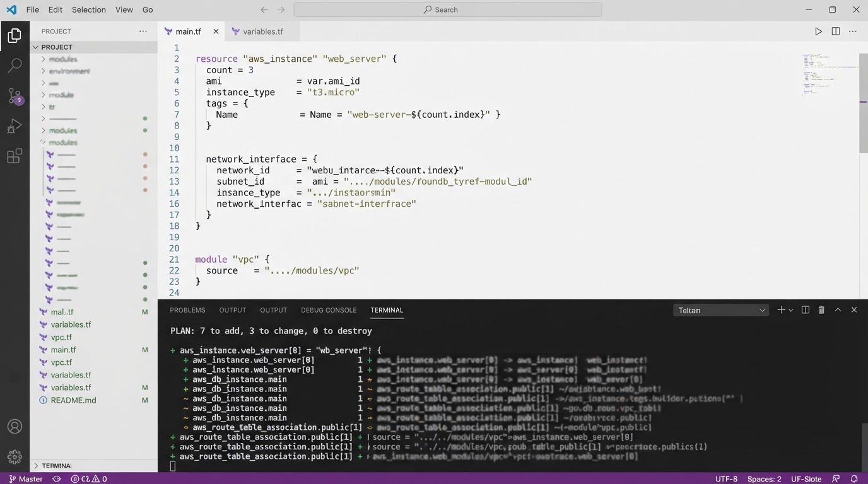Select the TERMINAL panel tab
868x484 pixels.
pyautogui.click(x=387, y=310)
